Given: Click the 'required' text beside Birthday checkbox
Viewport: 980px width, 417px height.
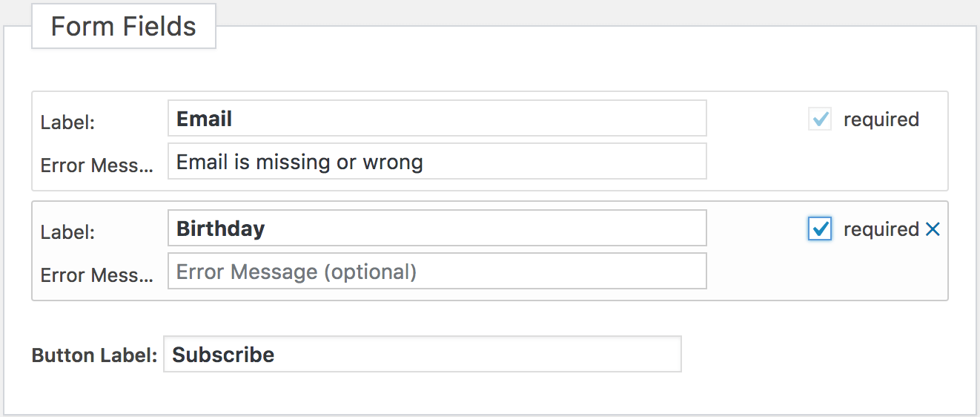Looking at the screenshot, I should [x=881, y=230].
